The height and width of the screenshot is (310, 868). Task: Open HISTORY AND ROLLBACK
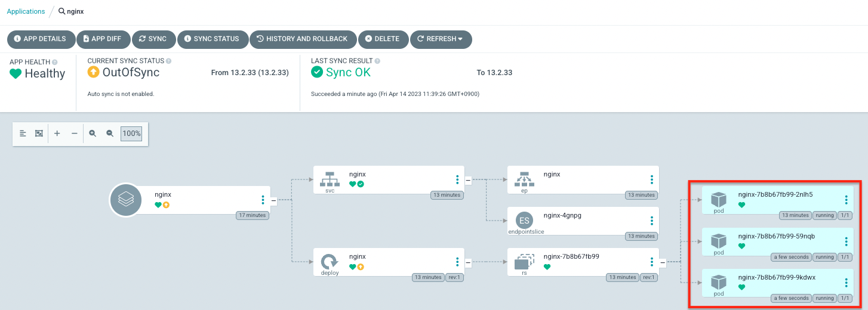click(x=303, y=39)
